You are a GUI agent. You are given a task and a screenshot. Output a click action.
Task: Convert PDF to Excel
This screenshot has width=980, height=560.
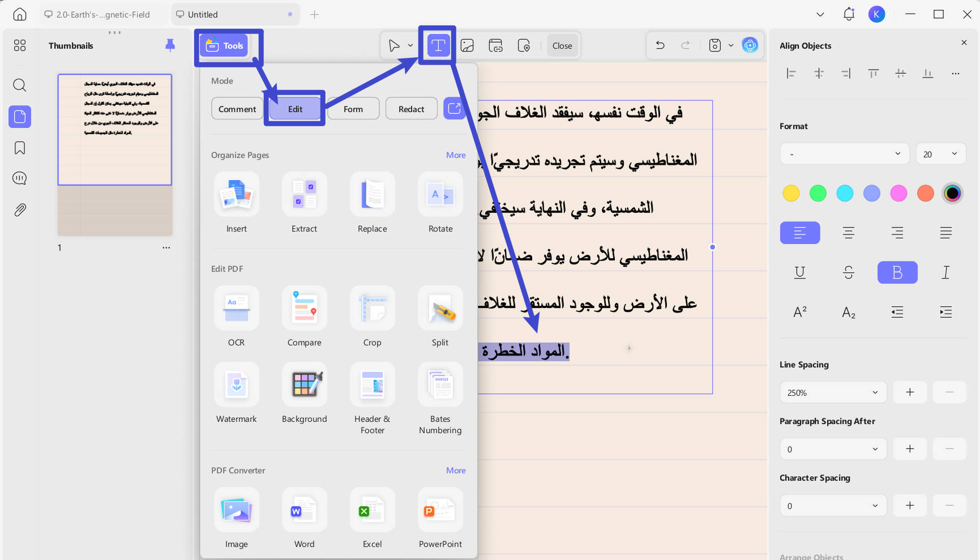pos(373,518)
